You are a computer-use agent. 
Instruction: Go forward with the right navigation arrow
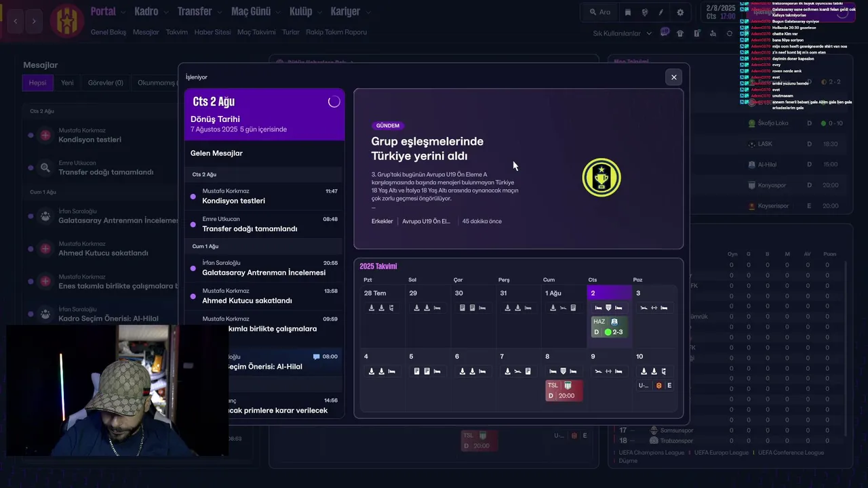pyautogui.click(x=34, y=21)
